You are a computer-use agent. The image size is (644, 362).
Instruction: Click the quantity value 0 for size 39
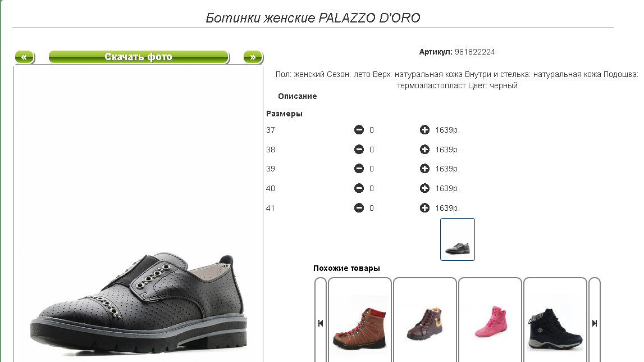[372, 169]
